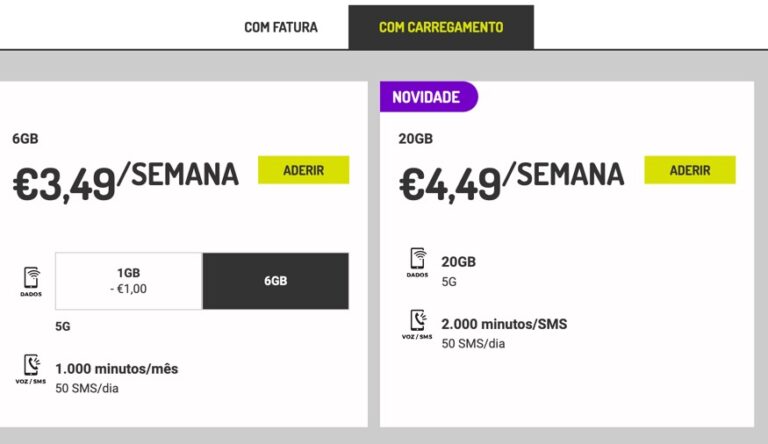Click the 5G label under the data selector
768x444 pixels.
(x=63, y=326)
